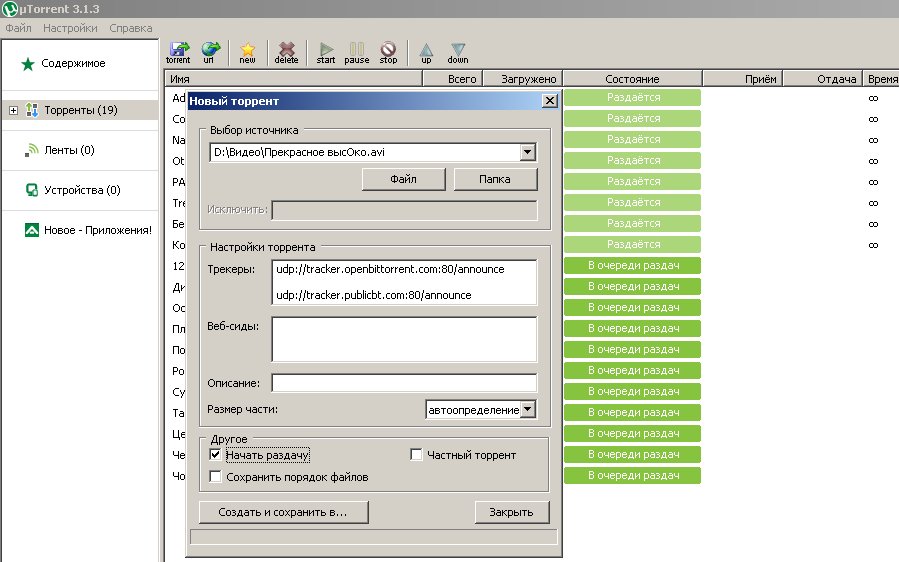Click the new torrent star icon
Image resolution: width=899 pixels, height=562 pixels.
click(248, 52)
